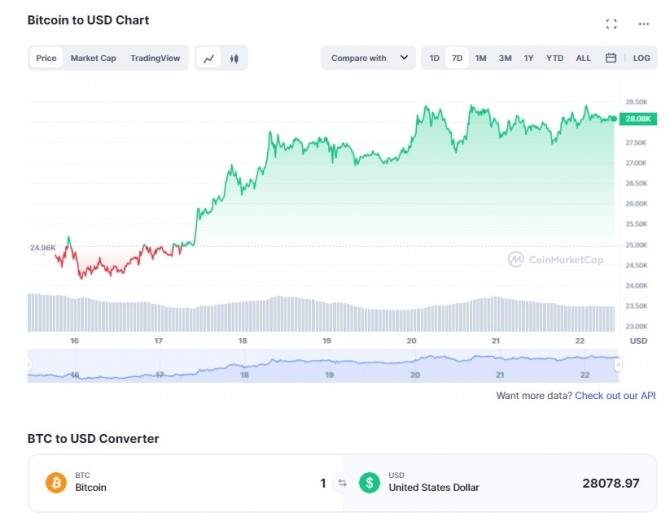Click the 23.00K axis label
The image size is (670, 525).
pos(636,326)
